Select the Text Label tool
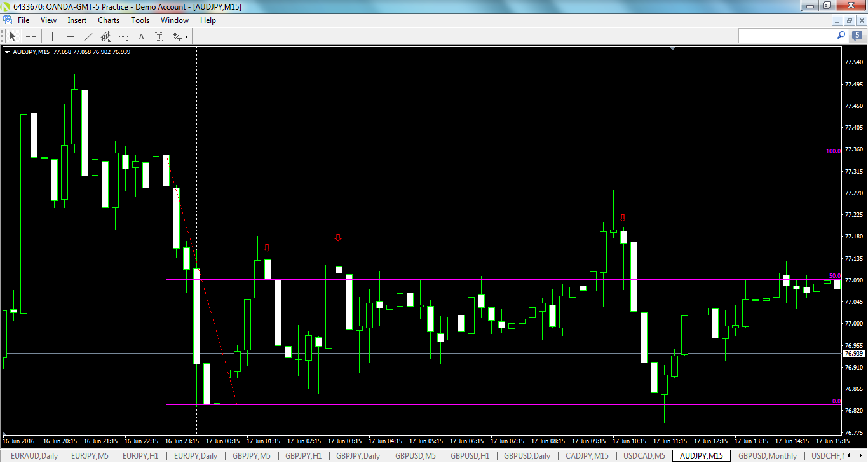This screenshot has width=868, height=463. coord(159,36)
